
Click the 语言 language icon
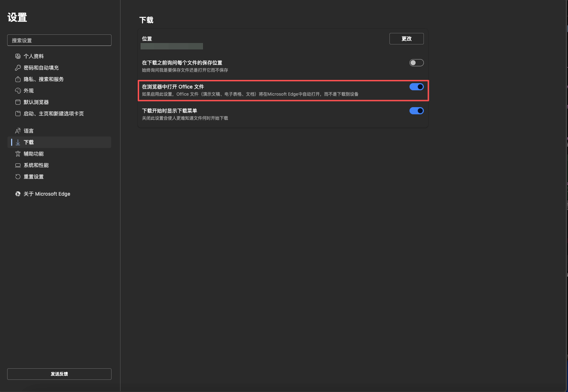tap(18, 131)
